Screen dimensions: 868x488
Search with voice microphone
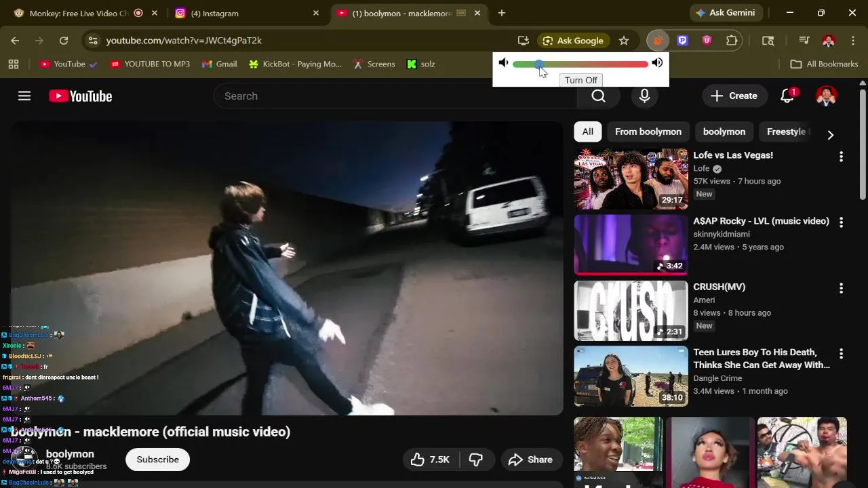644,96
